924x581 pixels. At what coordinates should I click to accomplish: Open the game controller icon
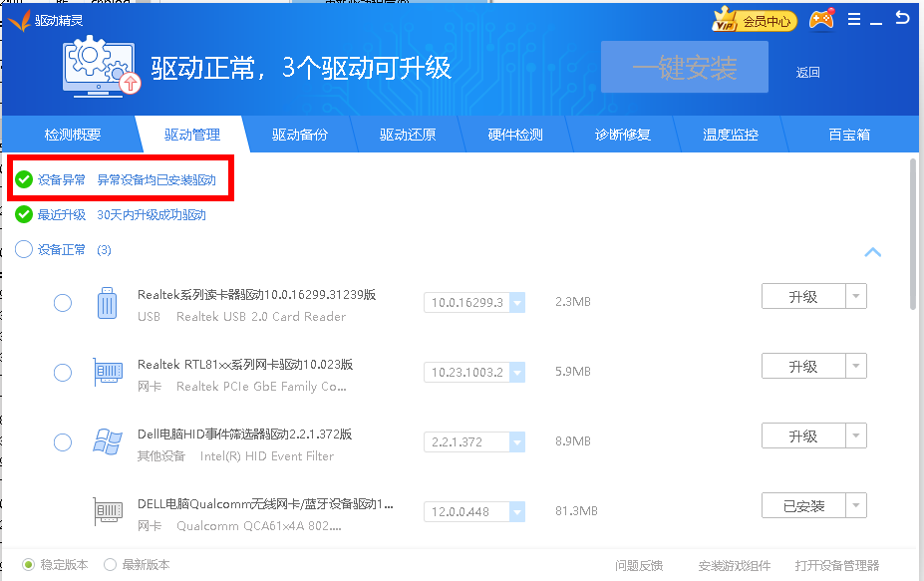tap(821, 20)
